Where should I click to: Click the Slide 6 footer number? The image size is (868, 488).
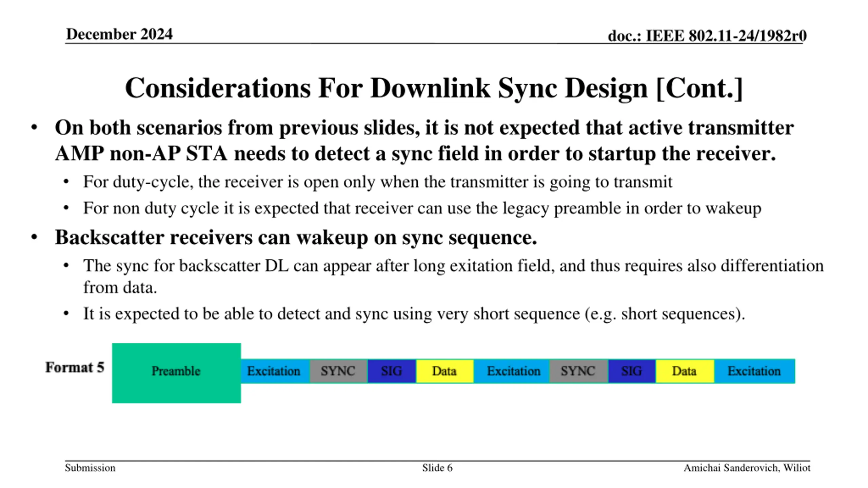point(437,468)
